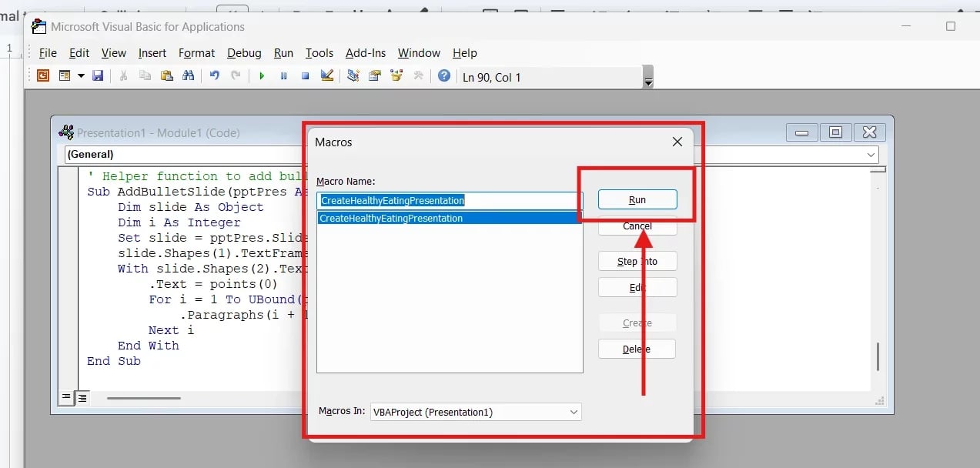Undo the last change via the Undo icon

tap(214, 75)
